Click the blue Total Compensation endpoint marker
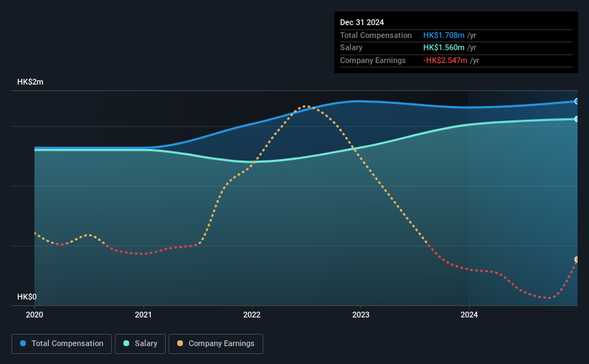589x364 pixels. pyautogui.click(x=577, y=101)
